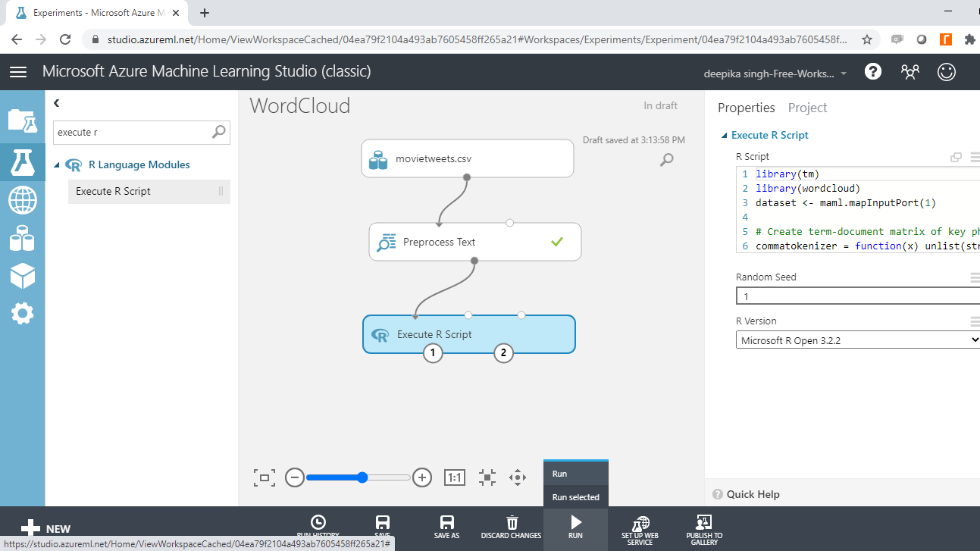Click the canvas search magnifier icon
Screen dimensions: 980x551
666,159
